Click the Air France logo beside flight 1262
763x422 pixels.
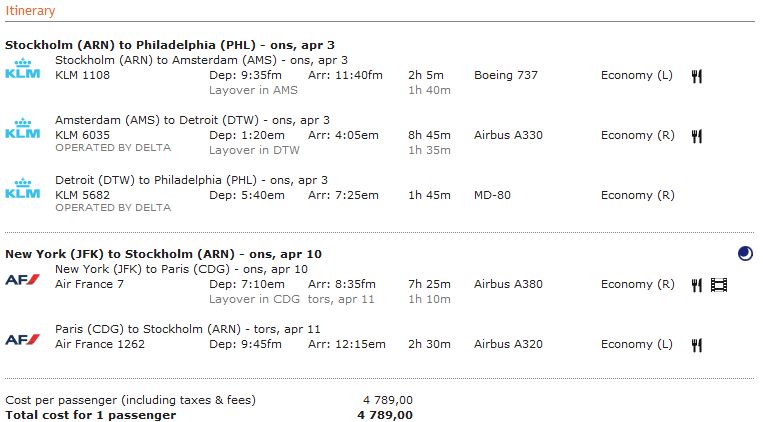(22, 339)
